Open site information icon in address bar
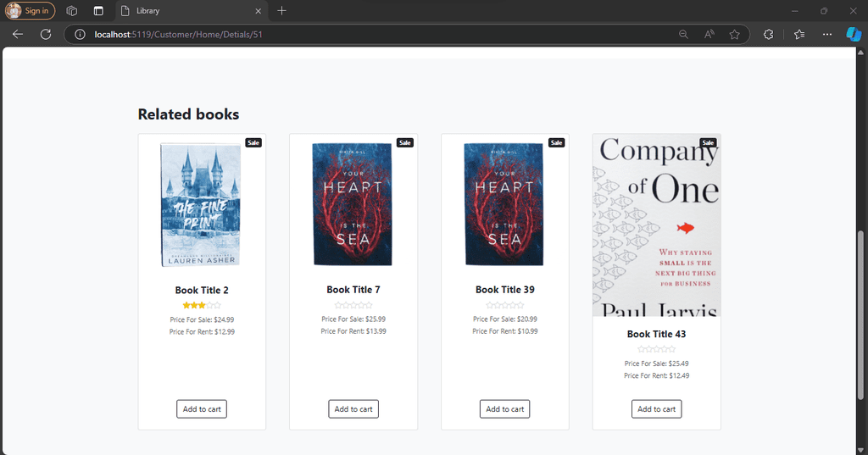Viewport: 868px width, 455px height. point(80,35)
